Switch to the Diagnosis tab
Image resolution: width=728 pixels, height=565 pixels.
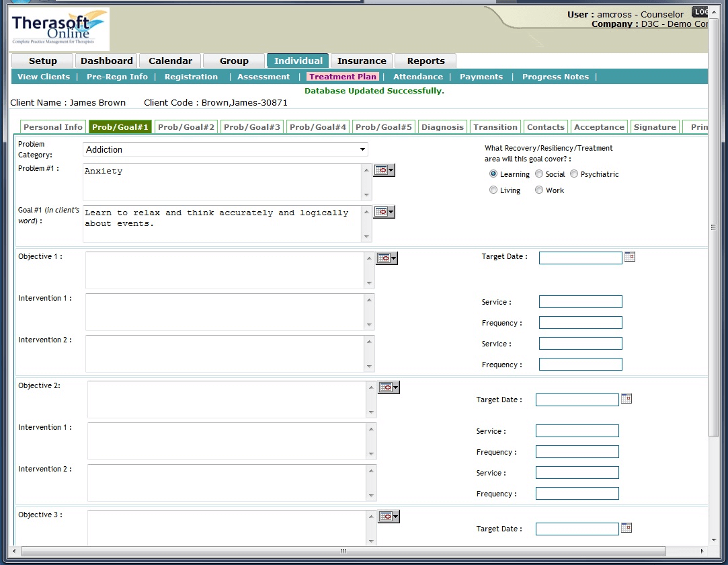[x=442, y=126]
